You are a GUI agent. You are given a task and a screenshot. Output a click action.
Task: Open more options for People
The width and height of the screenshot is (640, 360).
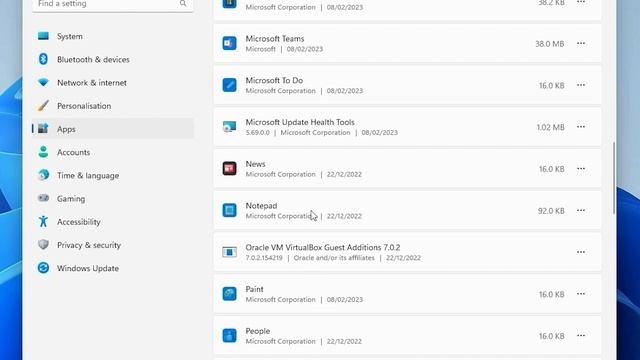point(581,336)
